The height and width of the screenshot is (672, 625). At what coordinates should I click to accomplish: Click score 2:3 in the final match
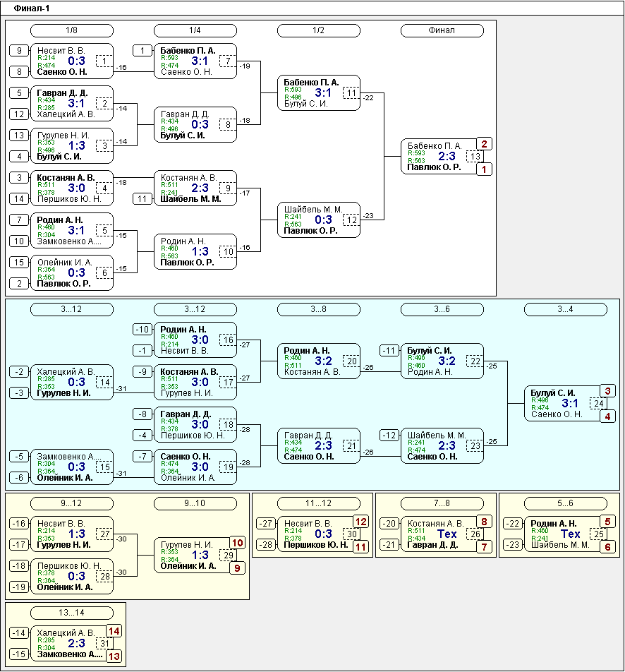pyautogui.click(x=447, y=157)
